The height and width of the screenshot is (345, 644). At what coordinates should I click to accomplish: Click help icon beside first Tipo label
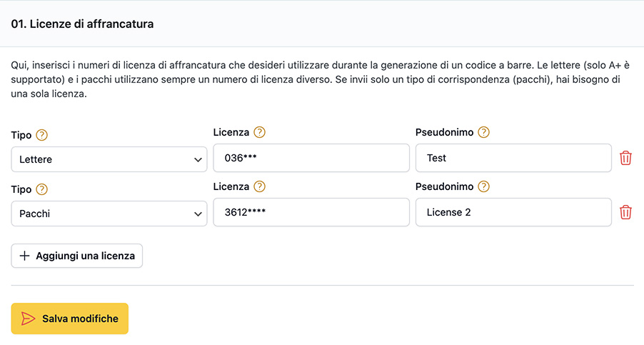point(42,135)
